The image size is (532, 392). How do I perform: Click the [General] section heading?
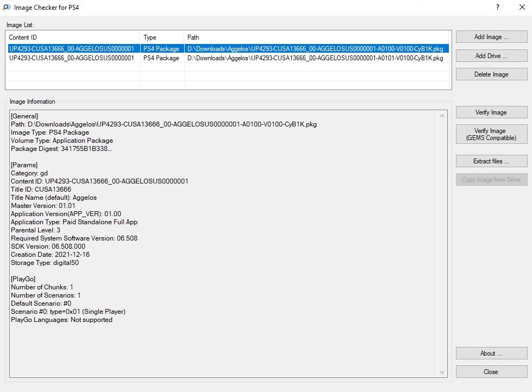(24, 116)
